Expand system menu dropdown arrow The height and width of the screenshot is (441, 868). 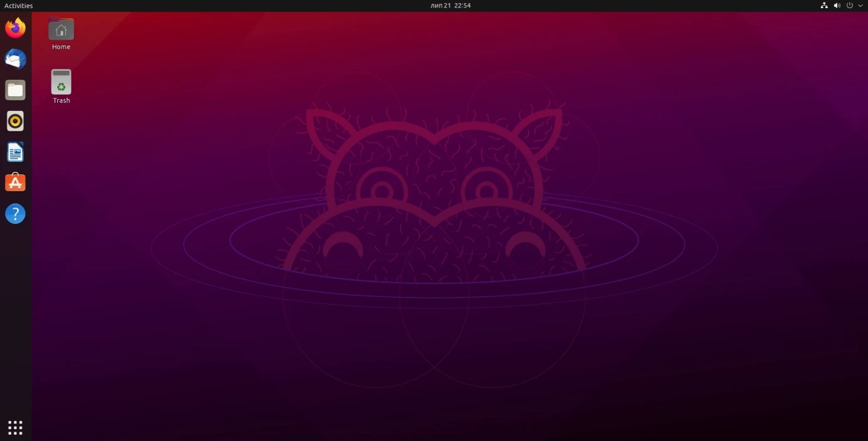[x=860, y=6]
